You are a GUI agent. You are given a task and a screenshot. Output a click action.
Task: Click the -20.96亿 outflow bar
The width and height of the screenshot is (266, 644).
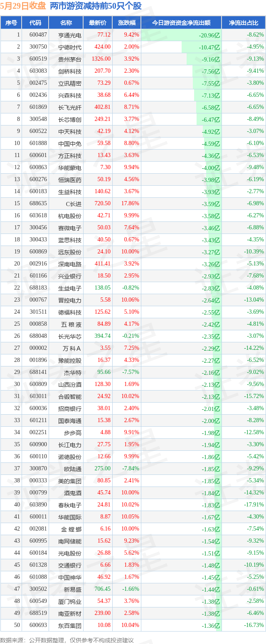181,35
